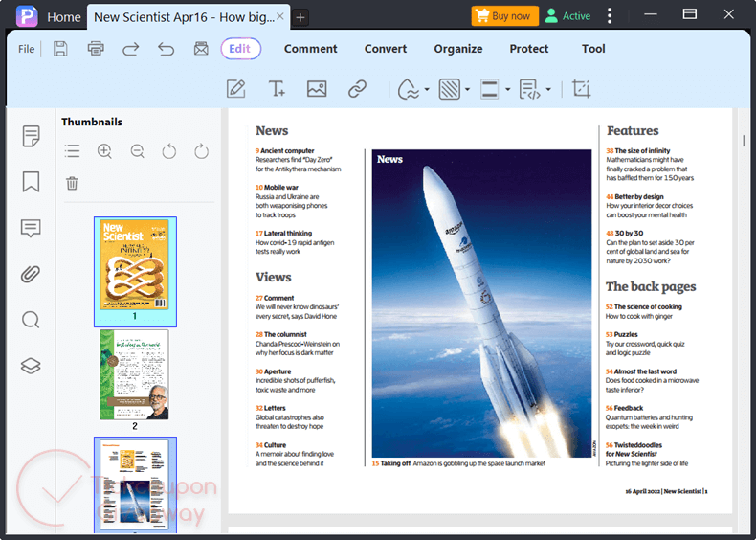Open the Comments sidebar icon
The width and height of the screenshot is (756, 540).
[31, 228]
